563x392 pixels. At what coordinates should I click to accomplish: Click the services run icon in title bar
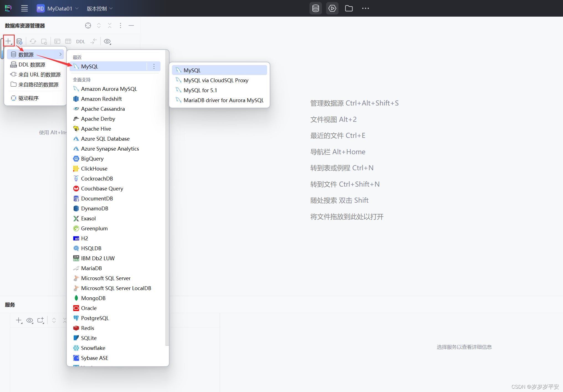[x=332, y=8]
